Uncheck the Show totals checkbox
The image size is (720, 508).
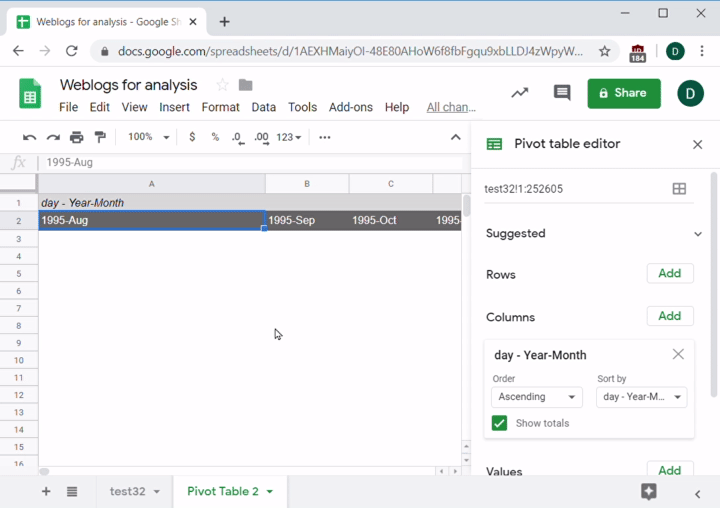[500, 423]
